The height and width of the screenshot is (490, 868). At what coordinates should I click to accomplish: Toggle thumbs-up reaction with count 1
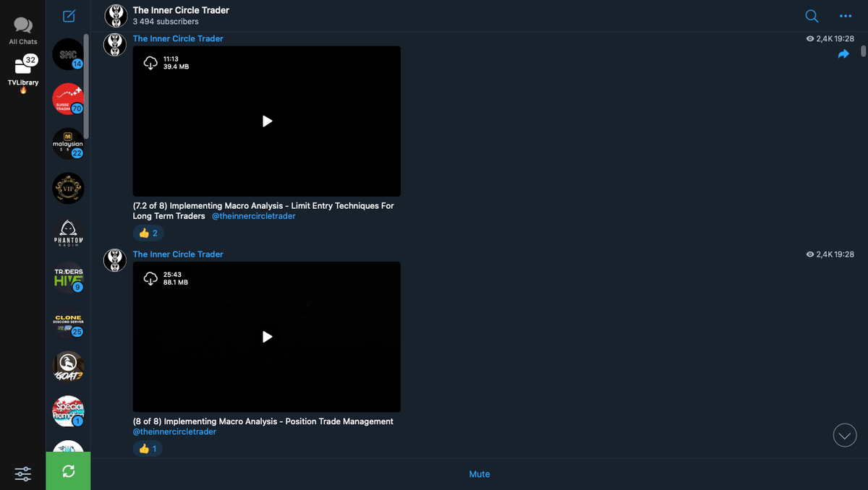[x=148, y=449]
